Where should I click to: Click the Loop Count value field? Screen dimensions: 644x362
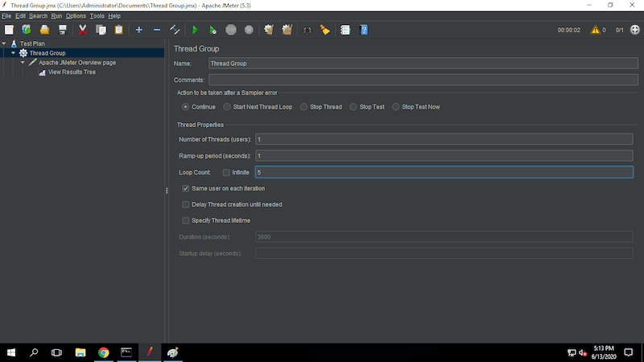[444, 172]
